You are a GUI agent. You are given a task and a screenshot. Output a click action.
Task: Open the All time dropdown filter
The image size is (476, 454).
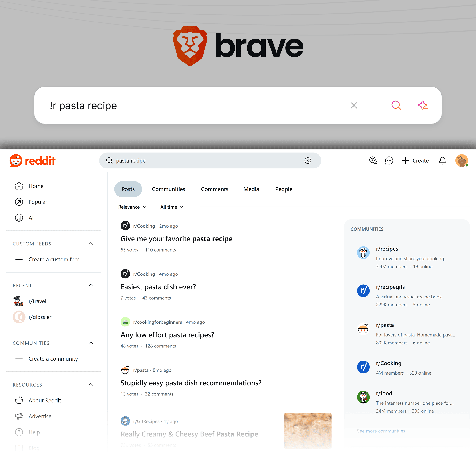[x=172, y=207]
